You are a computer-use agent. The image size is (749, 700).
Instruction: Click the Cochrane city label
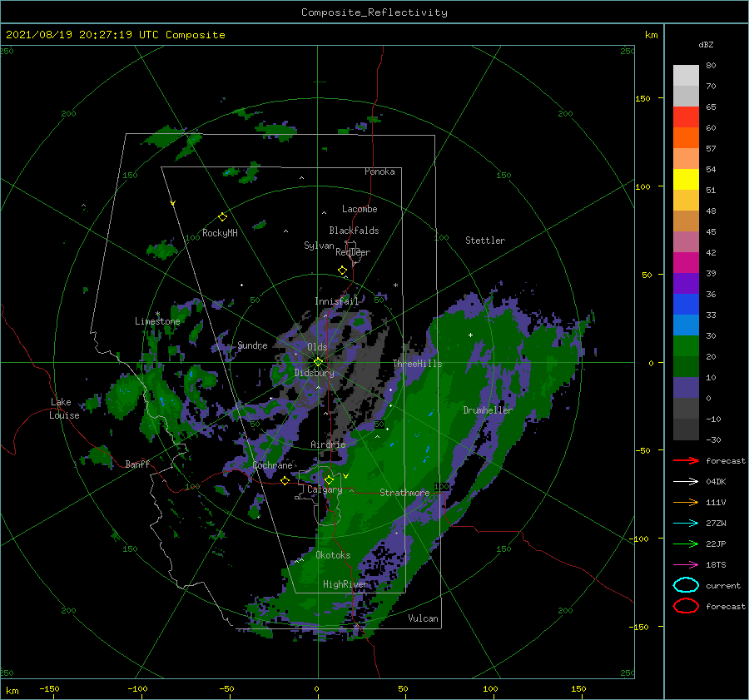click(272, 465)
